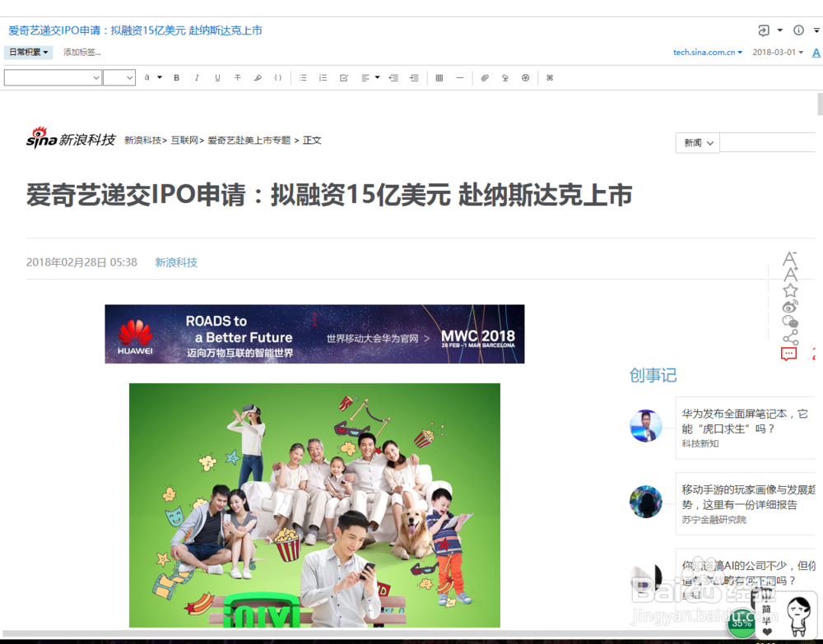823x644 pixels.
Task: Click the 添加标签 tag input
Action: pos(81,52)
